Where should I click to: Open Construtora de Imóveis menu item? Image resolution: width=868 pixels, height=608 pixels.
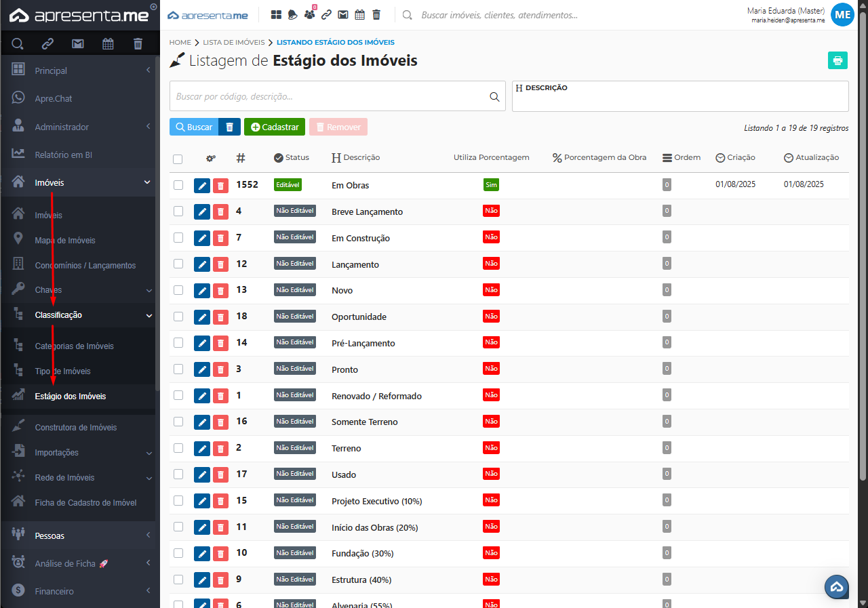(75, 428)
